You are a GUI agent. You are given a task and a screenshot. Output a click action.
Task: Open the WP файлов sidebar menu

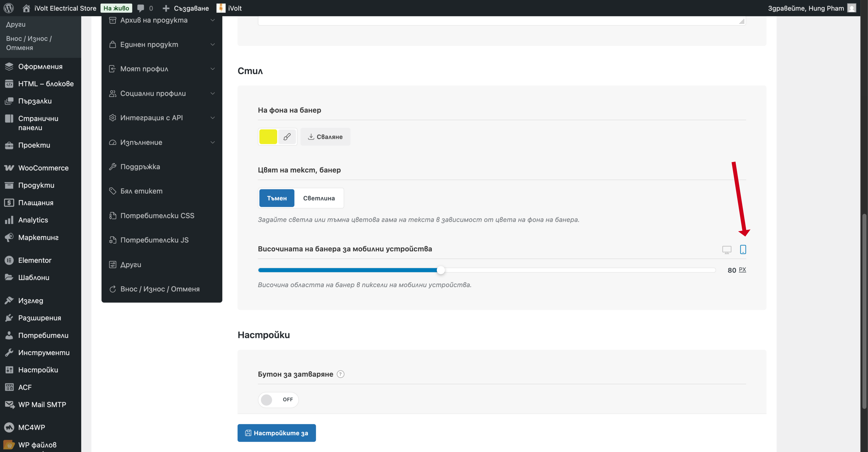point(40,445)
